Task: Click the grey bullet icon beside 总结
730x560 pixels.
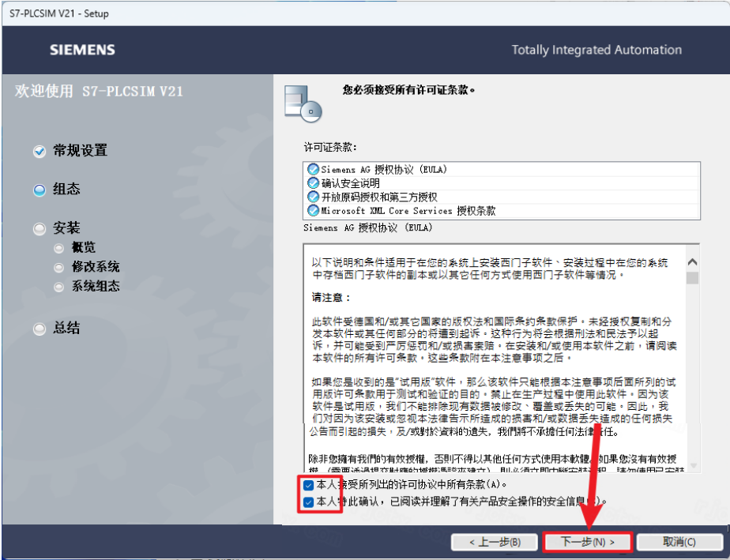Action: tap(40, 329)
